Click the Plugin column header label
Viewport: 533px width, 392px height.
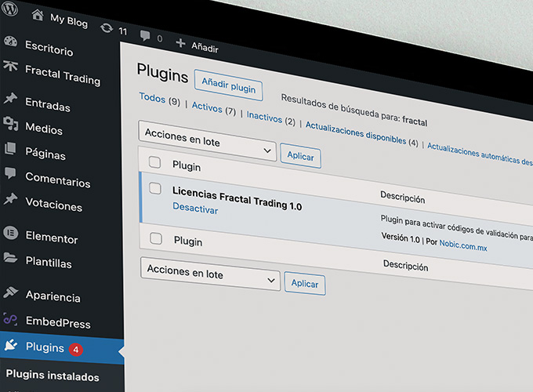(187, 166)
